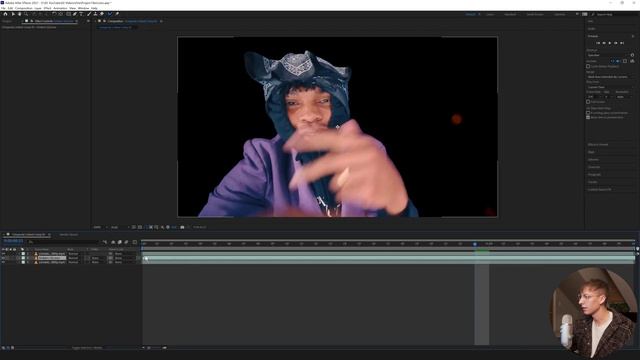The height and width of the screenshot is (360, 640).
Task: Expand the Paragraph panel
Action: tap(594, 175)
